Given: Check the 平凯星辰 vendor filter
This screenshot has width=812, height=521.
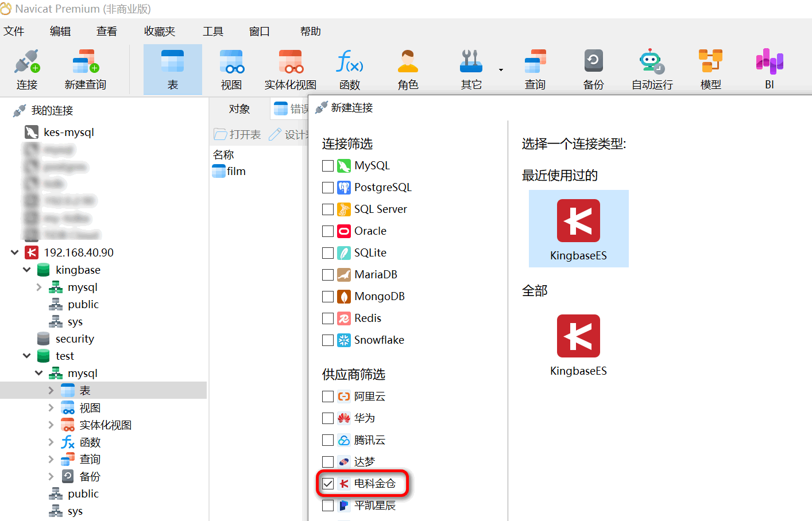Looking at the screenshot, I should click(328, 506).
